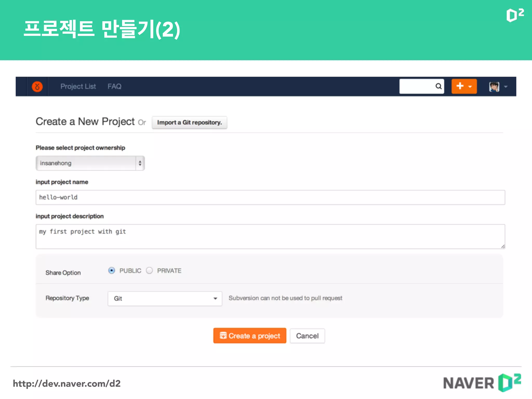Click Import a Git repository button

[190, 122]
